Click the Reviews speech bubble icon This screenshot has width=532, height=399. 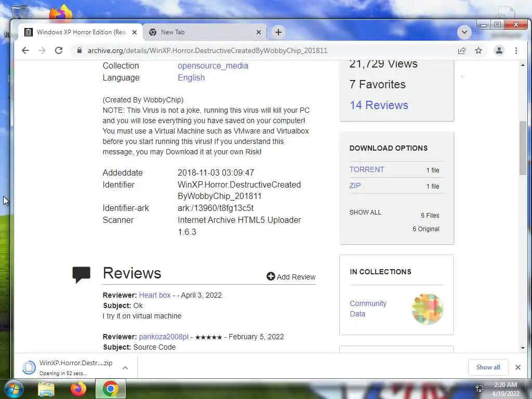click(82, 274)
